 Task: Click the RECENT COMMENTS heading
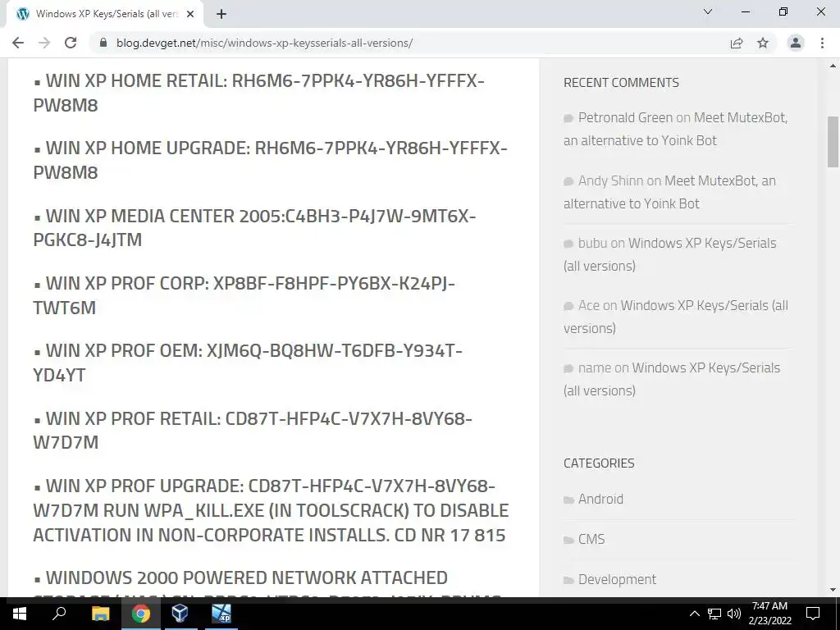(x=621, y=83)
